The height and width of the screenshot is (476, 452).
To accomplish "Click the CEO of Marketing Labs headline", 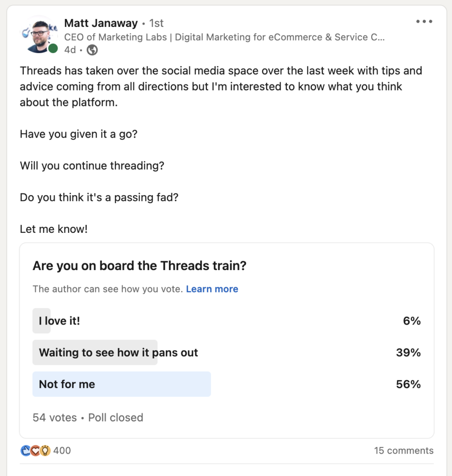I will [x=224, y=37].
